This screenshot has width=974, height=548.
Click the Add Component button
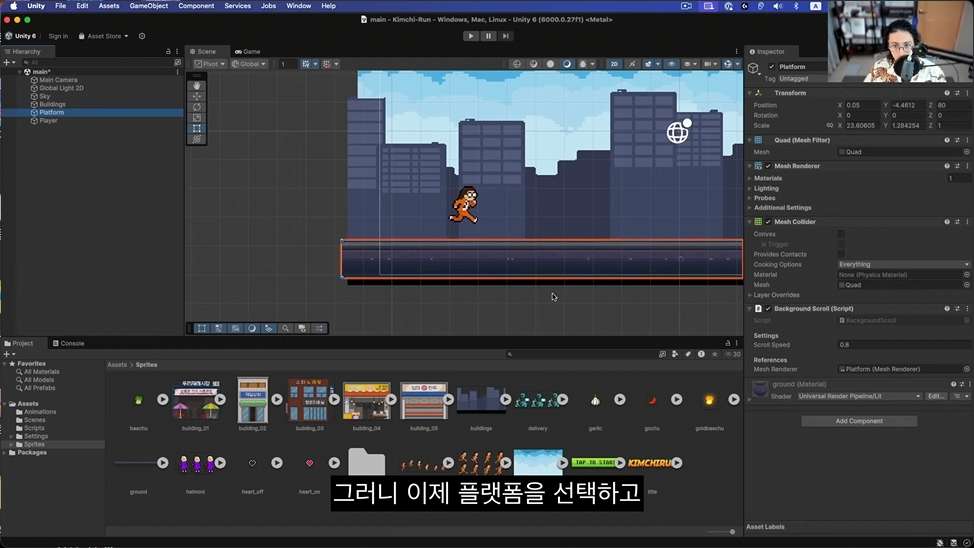[858, 421]
